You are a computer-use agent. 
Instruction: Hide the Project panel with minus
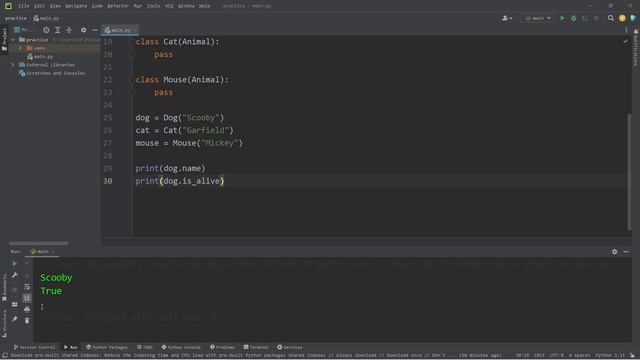click(95, 30)
